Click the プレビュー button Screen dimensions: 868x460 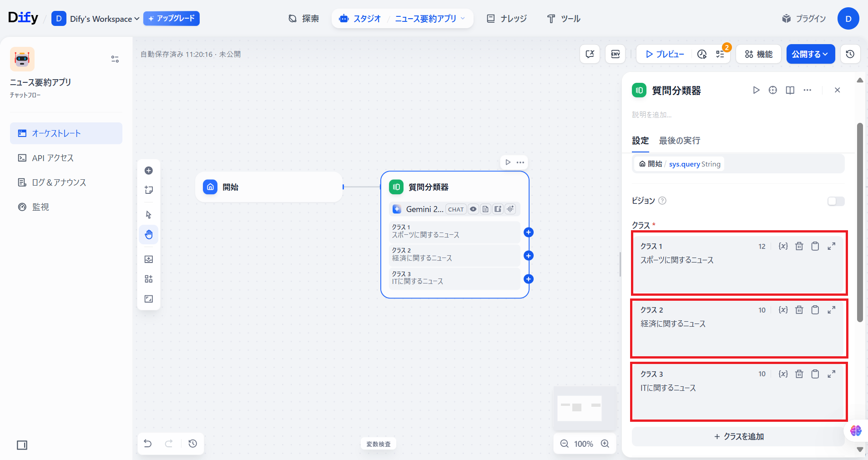(665, 54)
